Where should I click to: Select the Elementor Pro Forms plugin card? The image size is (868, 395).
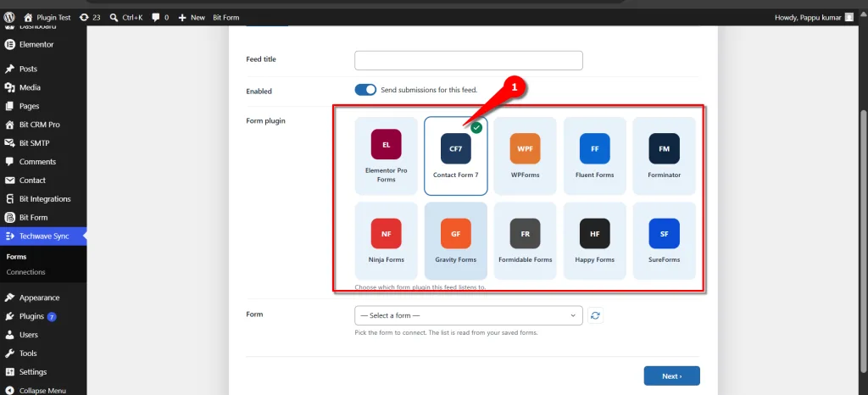coord(387,156)
